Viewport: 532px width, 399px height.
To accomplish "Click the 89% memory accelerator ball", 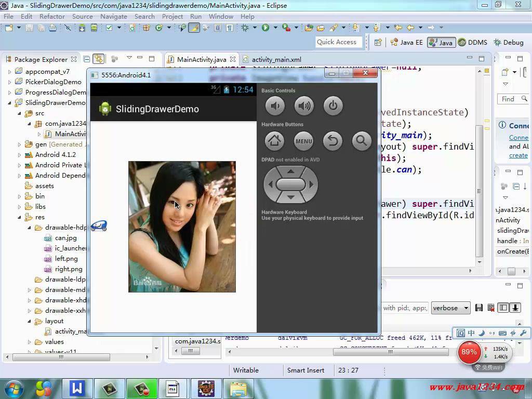I will tap(469, 352).
